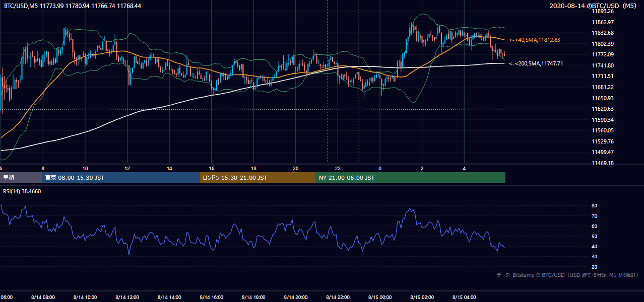Screen dimensions: 644x302
Task: Click the bottom date label 8/14 08:00
Action: click(43, 297)
